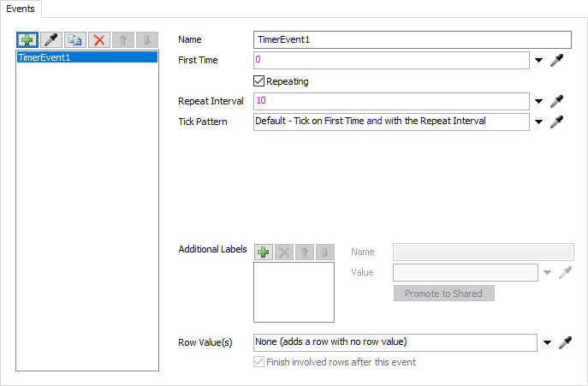Click into the Repeat Interval value field
Image resolution: width=588 pixels, height=386 pixels.
tap(391, 101)
